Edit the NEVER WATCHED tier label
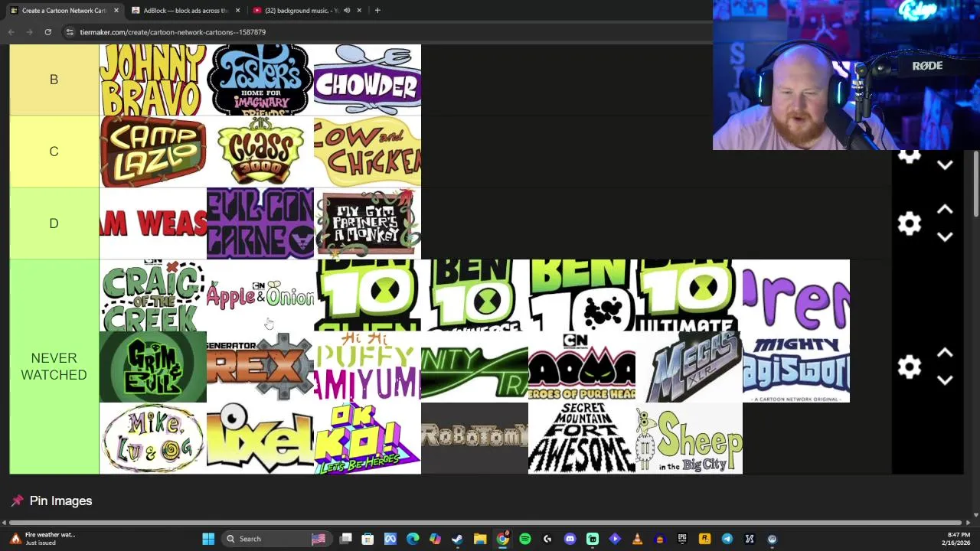The height and width of the screenshot is (551, 980). (x=54, y=367)
